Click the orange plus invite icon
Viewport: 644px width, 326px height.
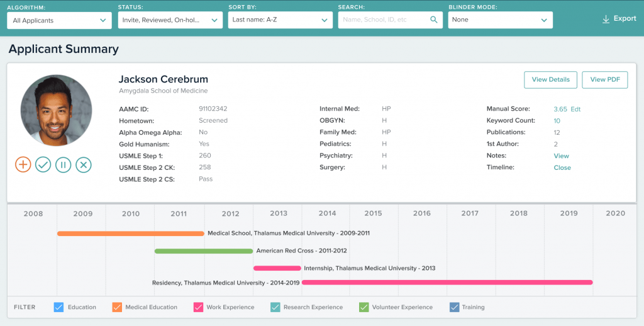(23, 165)
